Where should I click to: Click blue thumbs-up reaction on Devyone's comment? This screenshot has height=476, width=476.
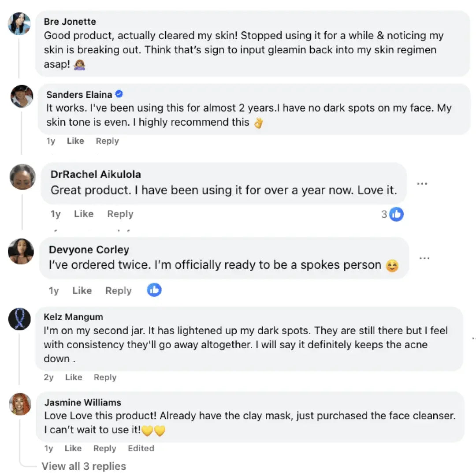(154, 290)
